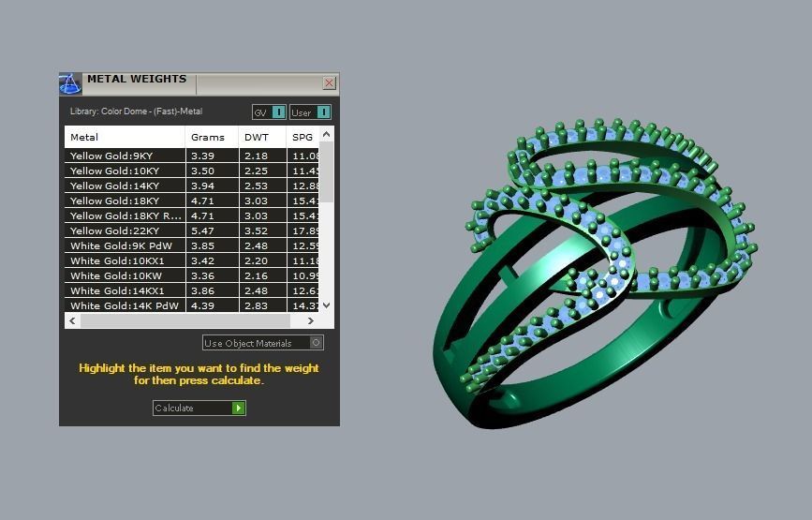Image resolution: width=812 pixels, height=520 pixels.
Task: Select the White Gold:10KX1 row
Action: (x=192, y=260)
